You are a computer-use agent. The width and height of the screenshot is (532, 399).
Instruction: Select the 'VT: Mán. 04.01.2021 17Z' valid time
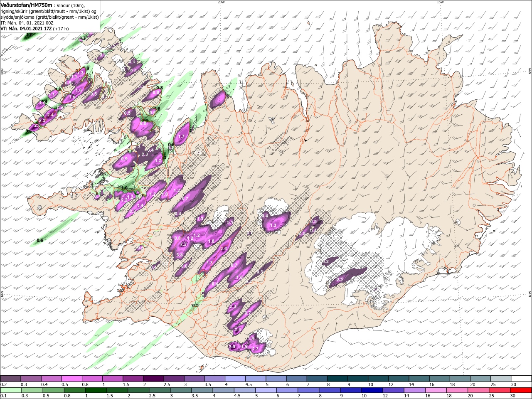click(26, 29)
